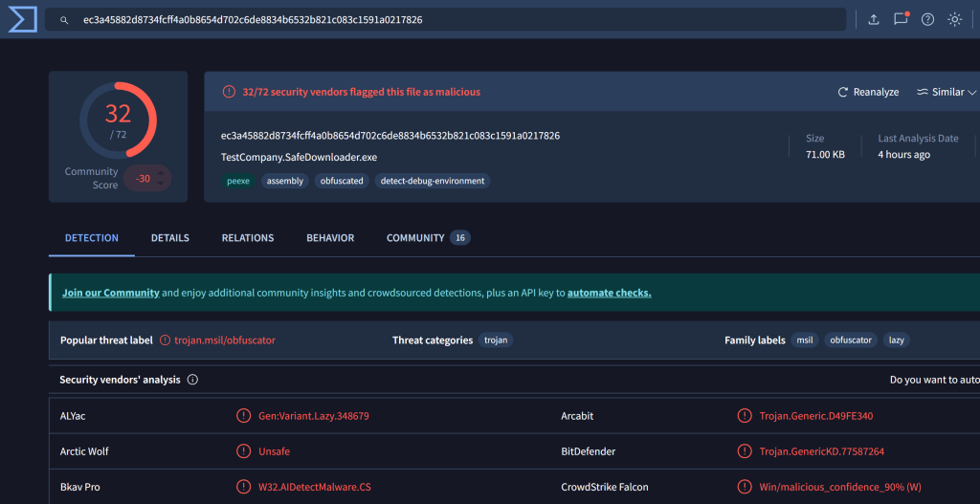Expand the Similar dropdown

947,92
